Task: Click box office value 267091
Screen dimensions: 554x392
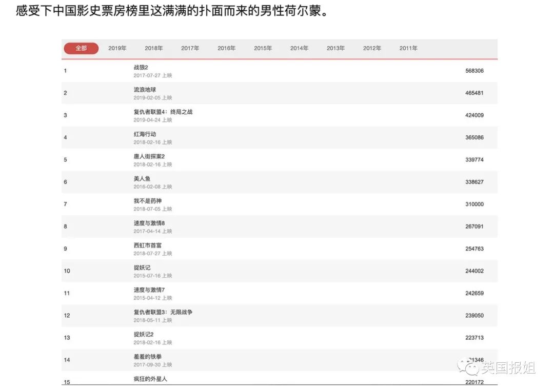Action: 474,226
